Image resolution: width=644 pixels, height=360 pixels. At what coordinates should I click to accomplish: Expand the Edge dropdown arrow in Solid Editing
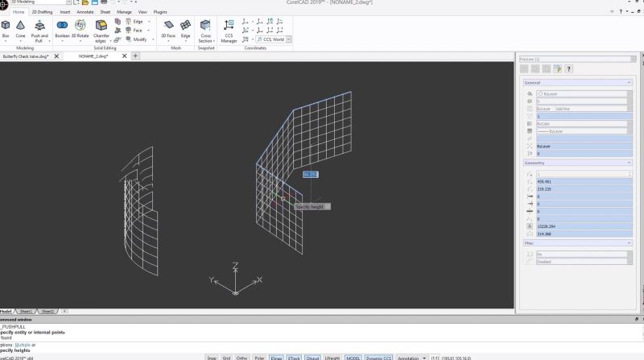pyautogui.click(x=149, y=22)
